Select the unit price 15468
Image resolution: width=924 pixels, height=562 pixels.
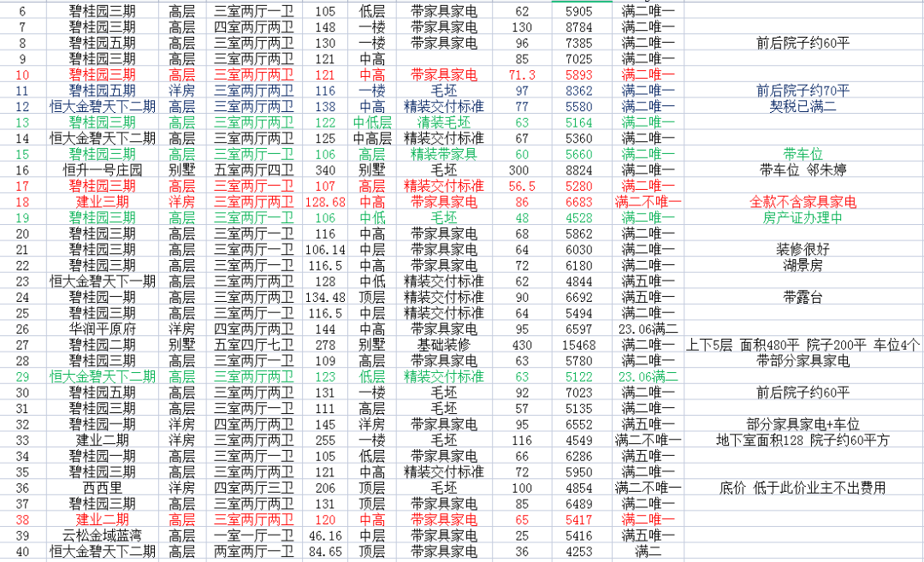579,346
